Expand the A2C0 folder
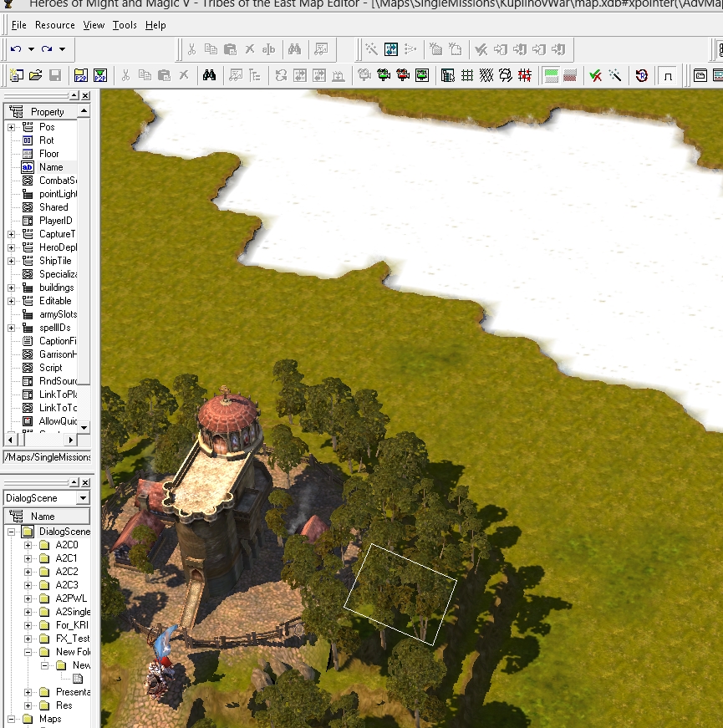Image resolution: width=723 pixels, height=728 pixels. pos(28,546)
